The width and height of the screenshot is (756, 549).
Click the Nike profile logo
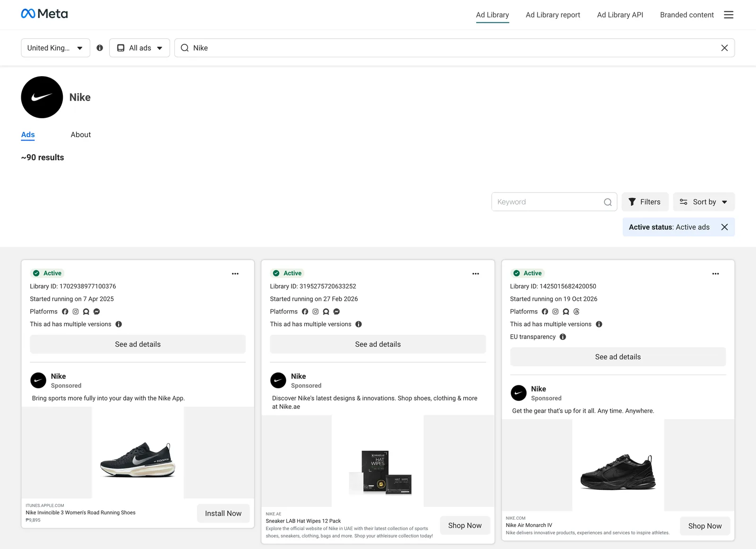click(x=42, y=97)
